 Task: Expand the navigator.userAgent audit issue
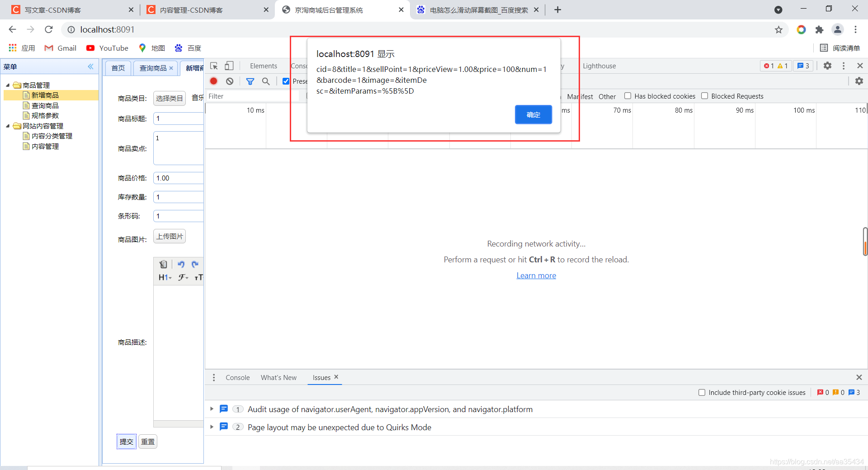pyautogui.click(x=212, y=409)
